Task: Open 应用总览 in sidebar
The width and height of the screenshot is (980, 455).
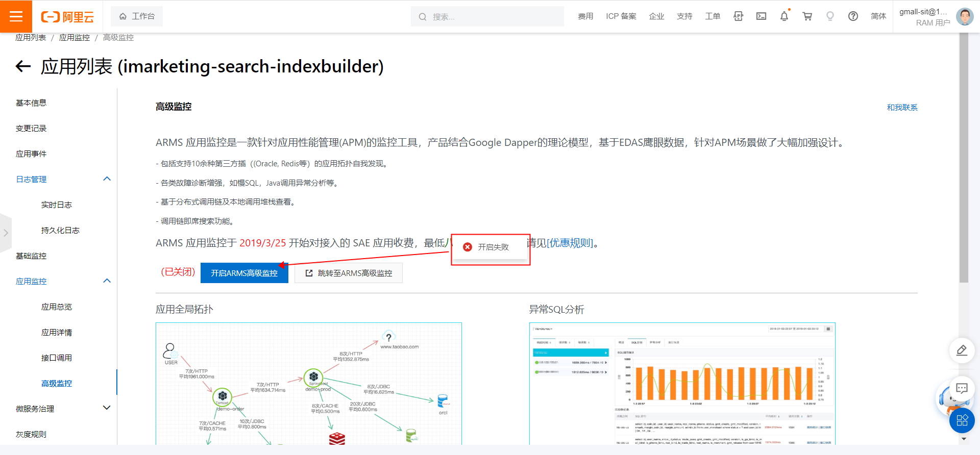Action: point(57,307)
